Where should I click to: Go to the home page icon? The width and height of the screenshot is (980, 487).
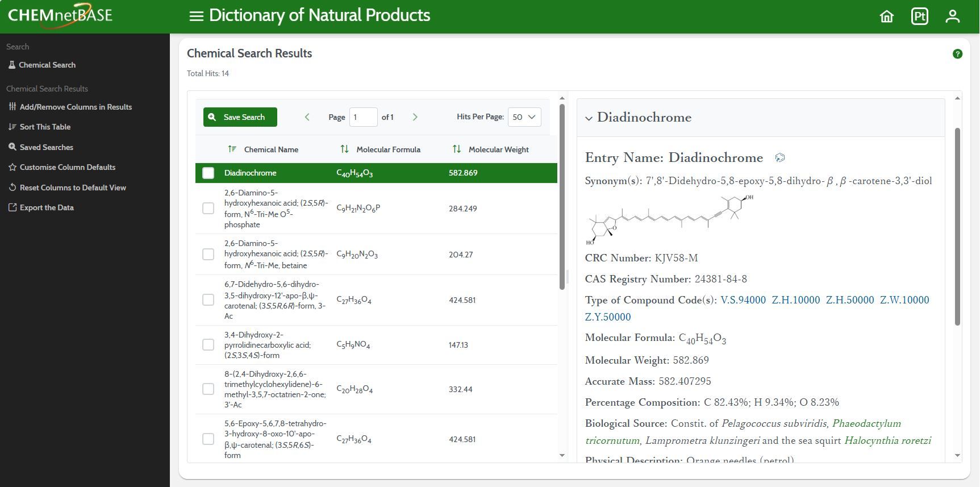coord(886,16)
